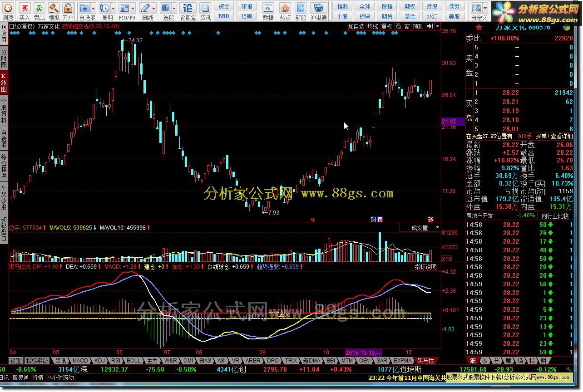The height and width of the screenshot is (392, 583).
Task: Expand the 周期 period dropdown arrow
Action: pyautogui.click(x=113, y=8)
